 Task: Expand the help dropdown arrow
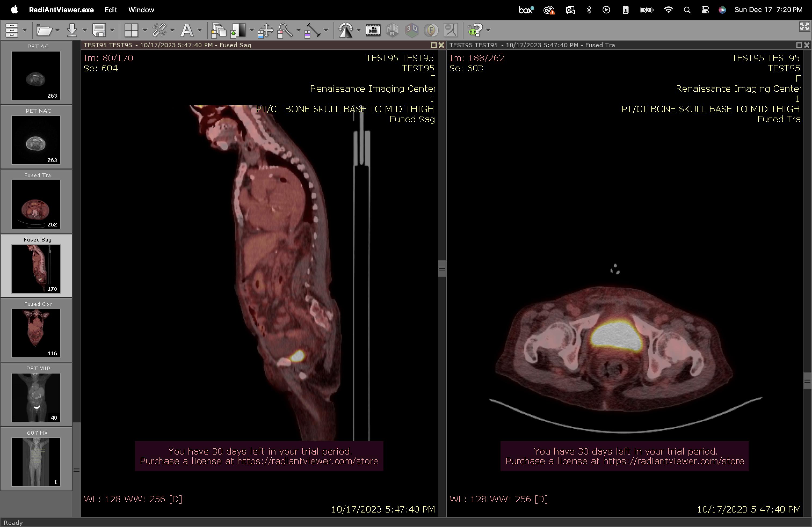point(488,30)
